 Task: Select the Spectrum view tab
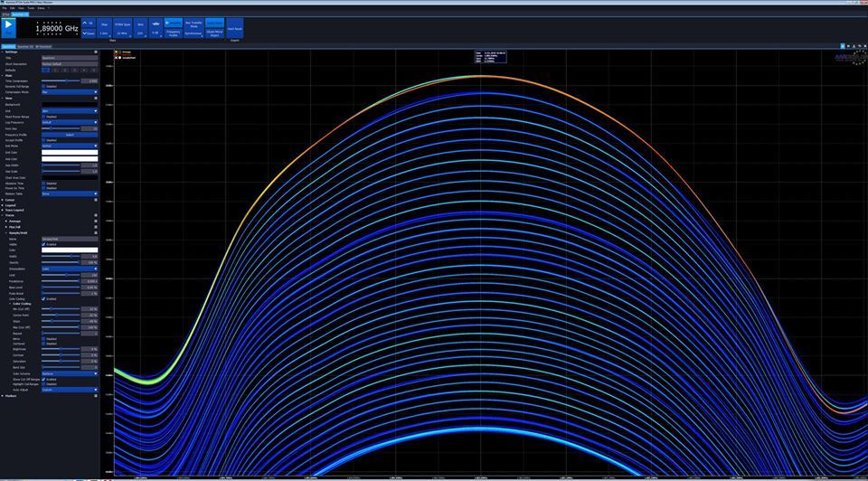[8, 46]
